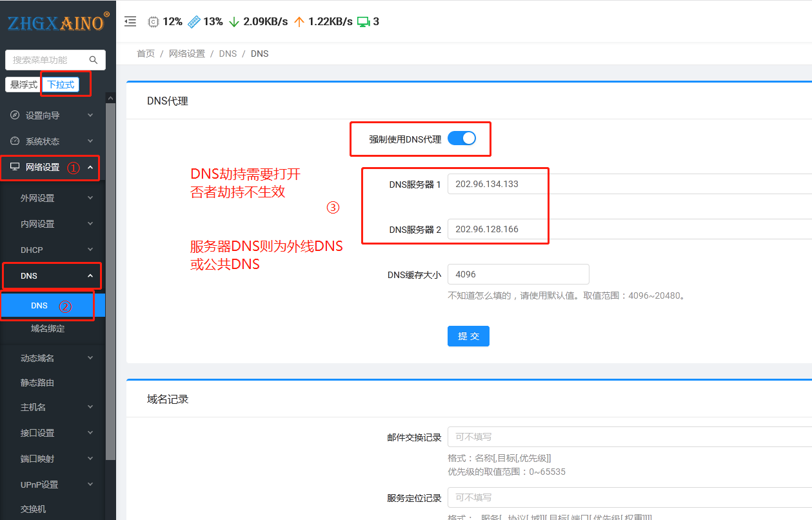The height and width of the screenshot is (520, 812).
Task: Toggle the 强制使用DNS代理 switch
Action: click(x=461, y=138)
